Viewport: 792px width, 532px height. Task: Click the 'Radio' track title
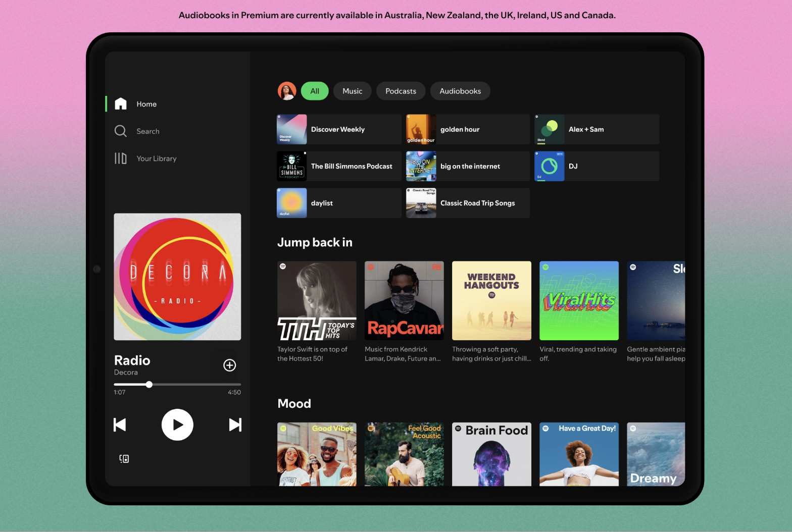(132, 360)
